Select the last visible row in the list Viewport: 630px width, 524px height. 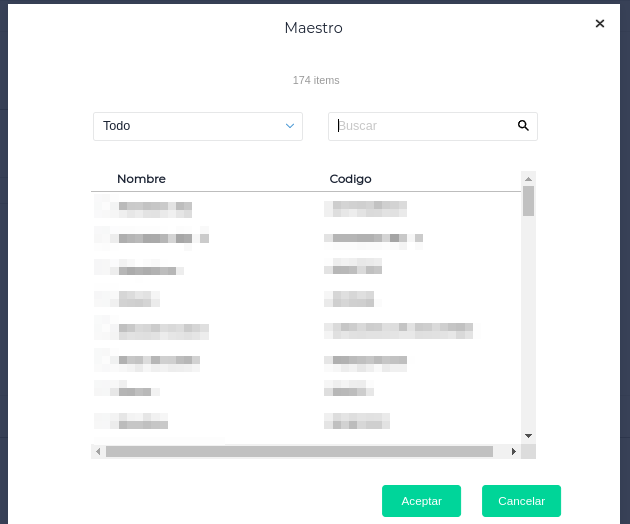143,421
